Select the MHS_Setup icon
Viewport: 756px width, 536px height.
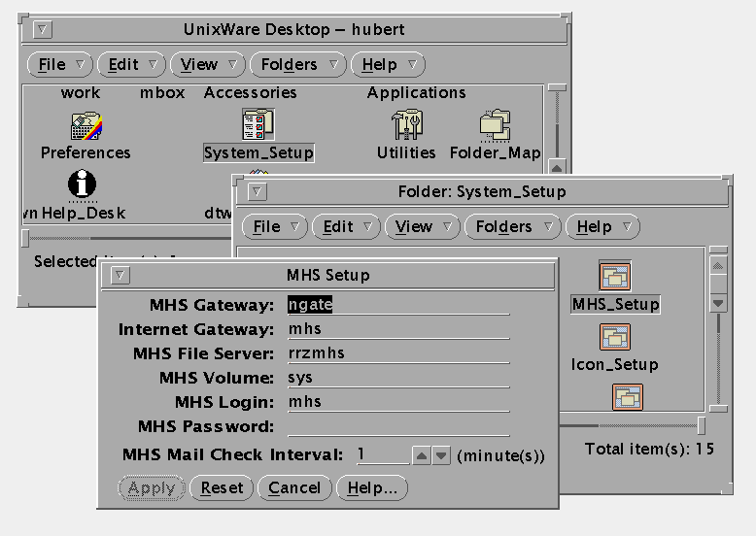(615, 278)
